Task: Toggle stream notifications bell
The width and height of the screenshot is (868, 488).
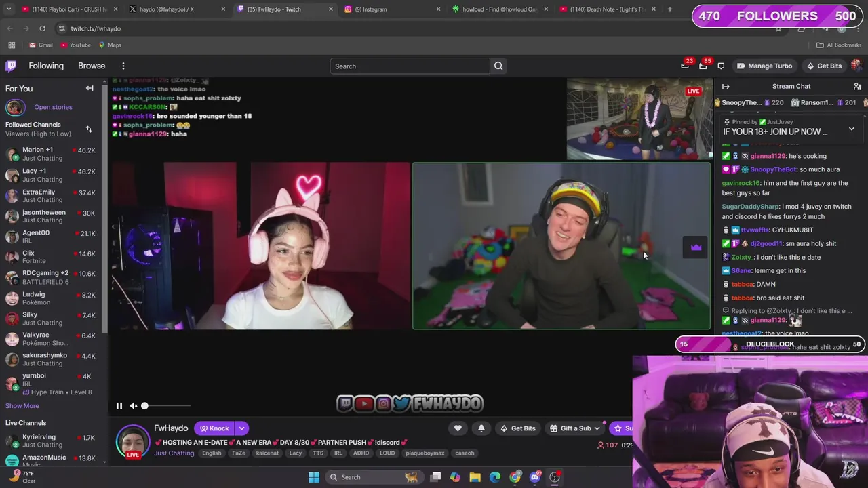Action: pyautogui.click(x=481, y=428)
